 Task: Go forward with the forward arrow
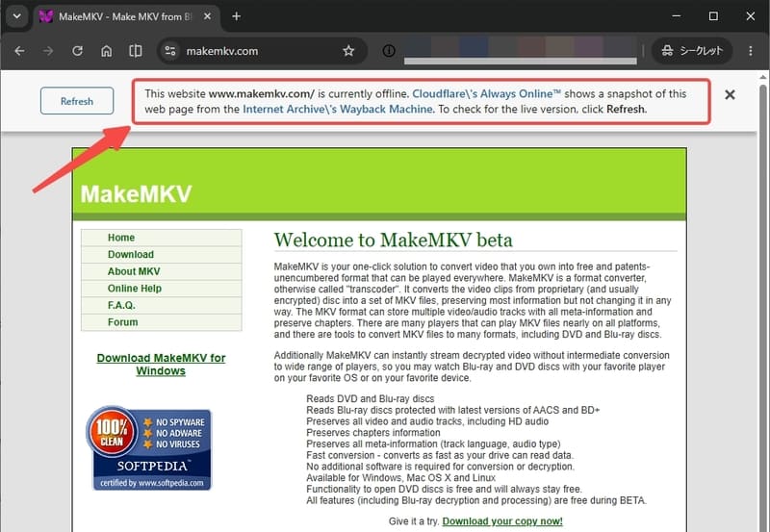click(x=48, y=51)
